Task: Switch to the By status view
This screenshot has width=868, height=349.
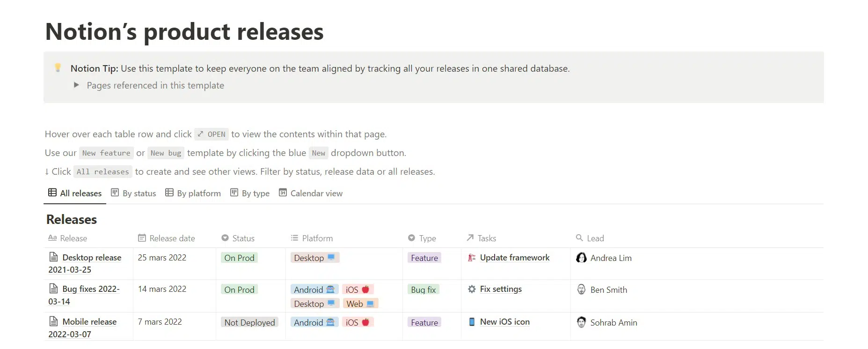Action: 133,193
